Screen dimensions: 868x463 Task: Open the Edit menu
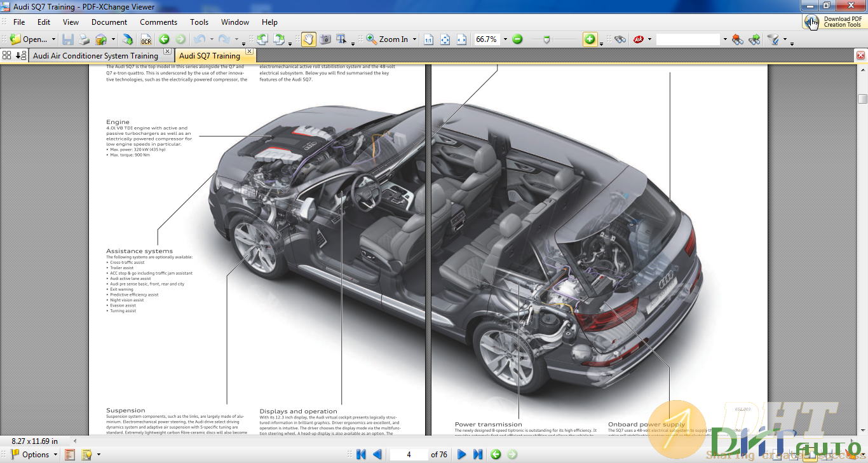point(43,22)
